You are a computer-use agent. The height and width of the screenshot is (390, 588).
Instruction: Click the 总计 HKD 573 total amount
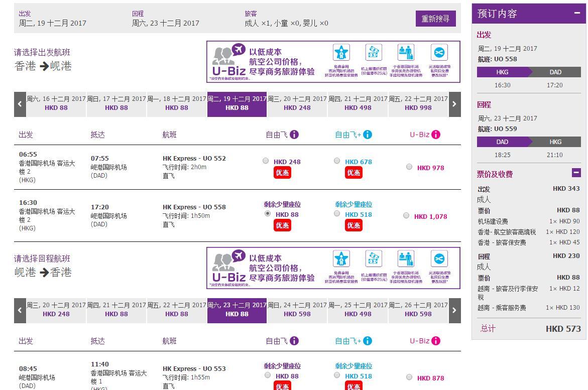pyautogui.click(x=563, y=329)
